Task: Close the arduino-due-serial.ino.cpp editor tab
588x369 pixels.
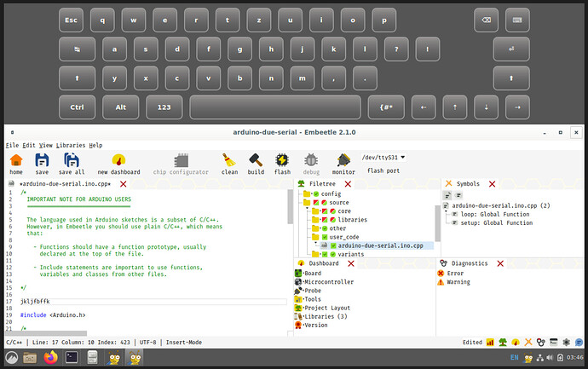Action: 123,184
